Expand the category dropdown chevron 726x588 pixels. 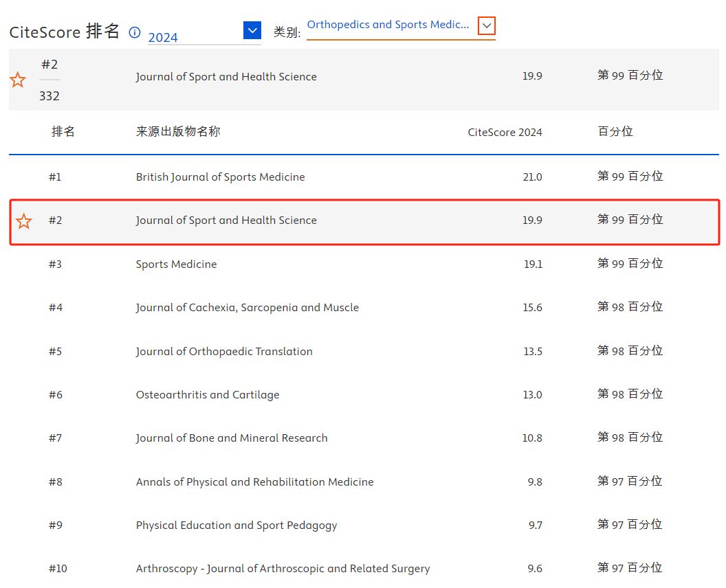pos(487,26)
